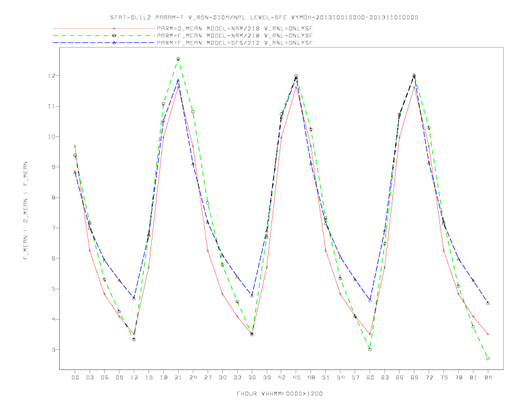The image size is (532, 411).
Task: Click x-axis forecast hour label 39
Action: click(267, 377)
